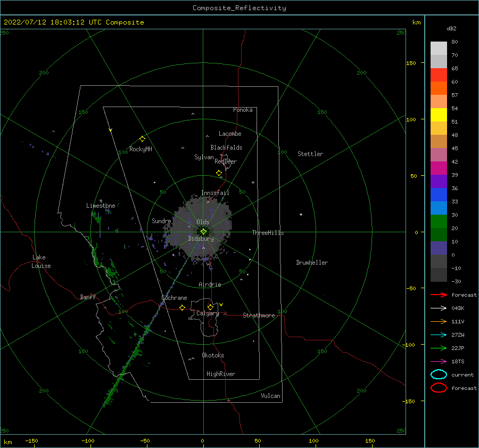The width and height of the screenshot is (479, 448).
Task: Select the magenta 42-39 dBZ swatch
Action: click(x=439, y=168)
